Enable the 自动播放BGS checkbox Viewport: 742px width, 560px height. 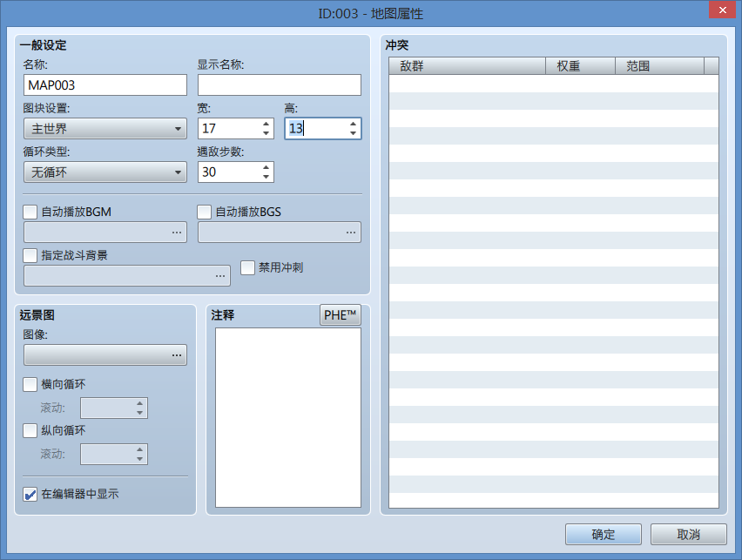(x=205, y=213)
